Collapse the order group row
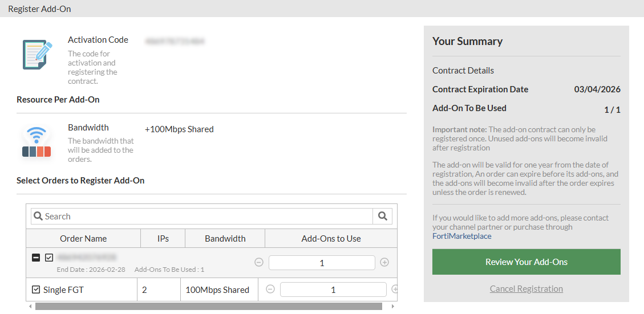Image resolution: width=644 pixels, height=314 pixels. 36,258
